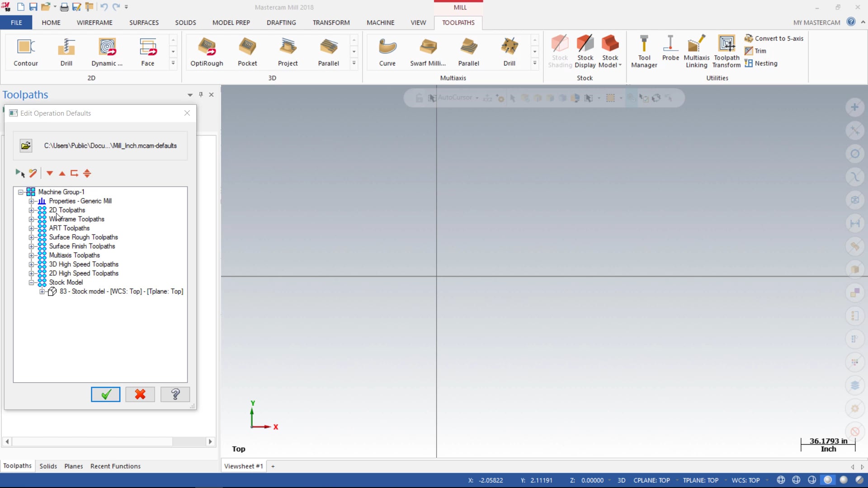Screen dimensions: 868x488
Task: Select the Multiaxis Curve toolpath
Action: point(387,52)
